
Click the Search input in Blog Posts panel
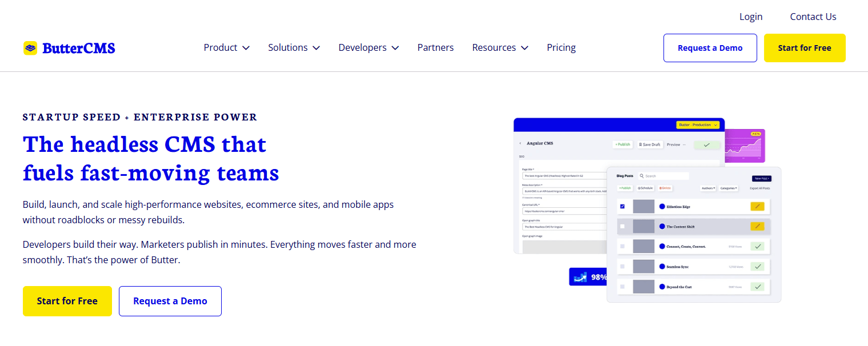(x=663, y=176)
